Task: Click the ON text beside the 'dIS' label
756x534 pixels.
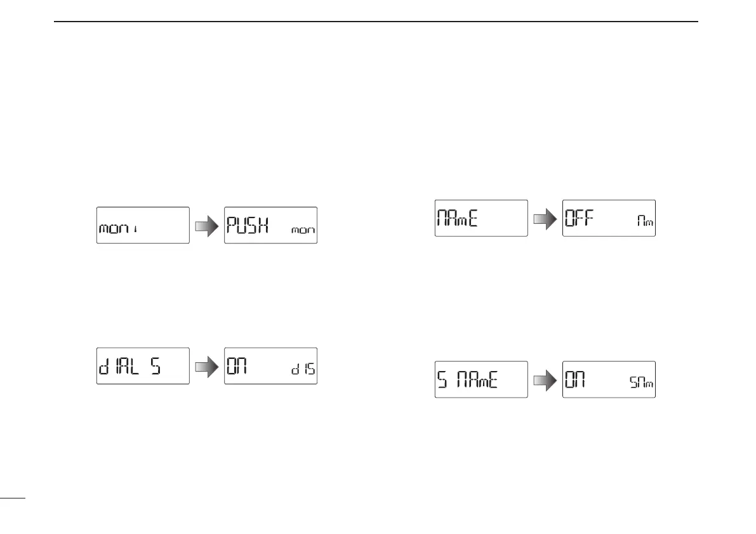Action: (x=237, y=367)
